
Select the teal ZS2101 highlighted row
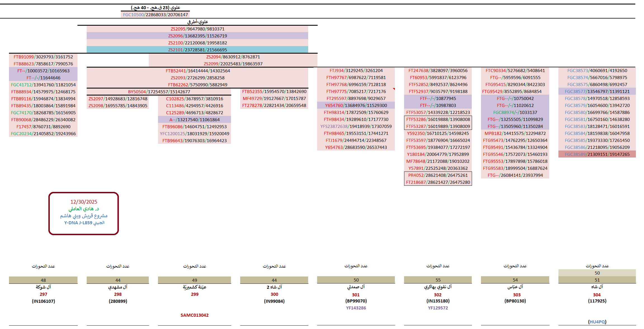point(197,50)
